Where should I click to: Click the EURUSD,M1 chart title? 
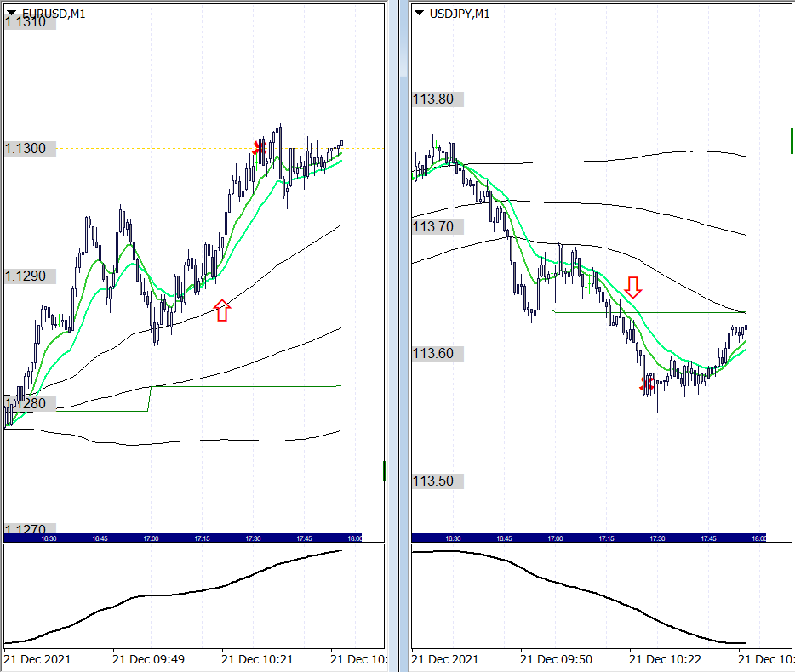pos(53,14)
